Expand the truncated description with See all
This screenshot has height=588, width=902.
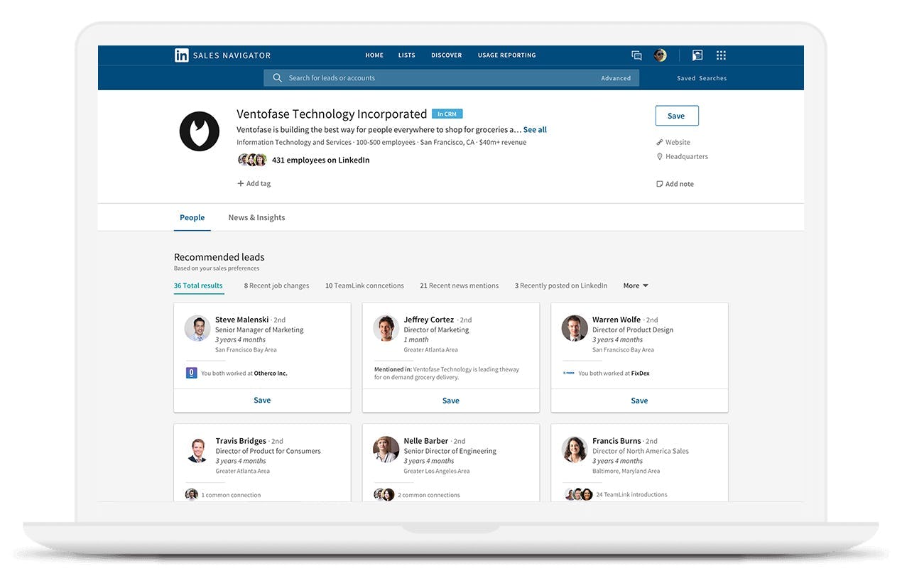pos(533,129)
